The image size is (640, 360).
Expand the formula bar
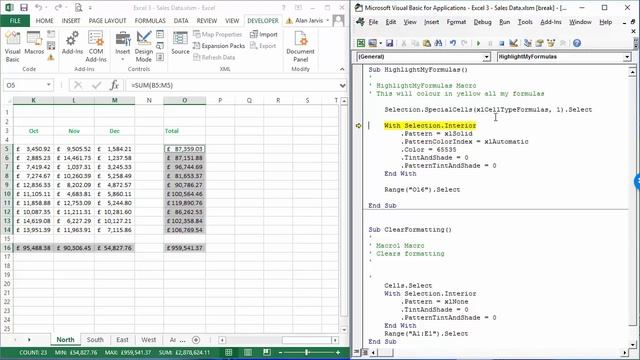tap(342, 85)
